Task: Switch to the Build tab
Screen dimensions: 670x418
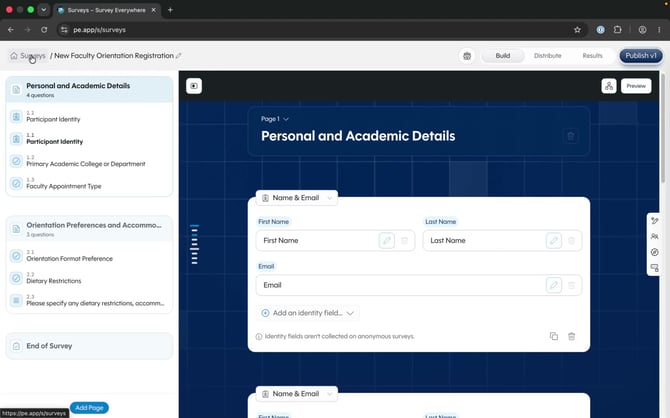Action: pyautogui.click(x=502, y=56)
